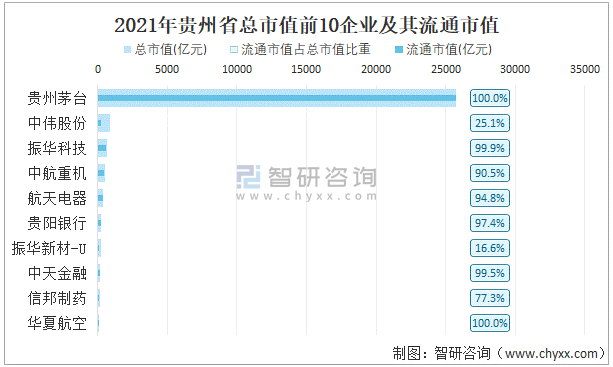Open the www.chyxx.com watermark link

[306, 196]
